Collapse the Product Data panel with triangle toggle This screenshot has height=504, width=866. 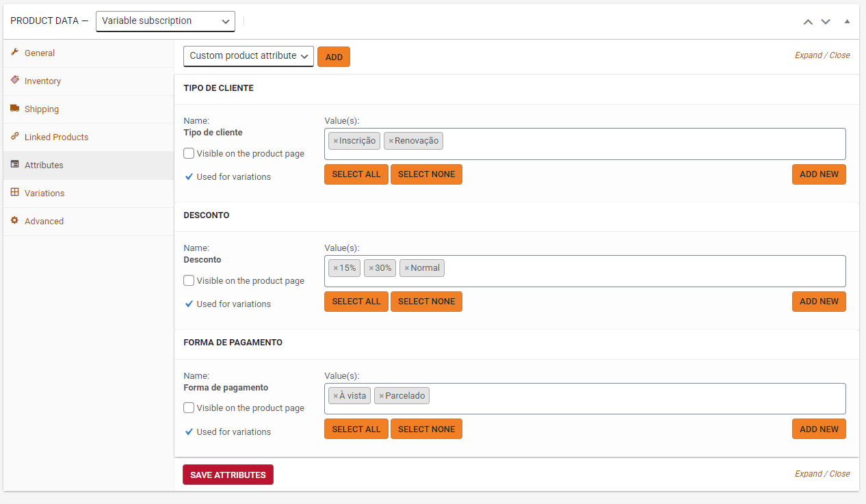click(x=847, y=21)
